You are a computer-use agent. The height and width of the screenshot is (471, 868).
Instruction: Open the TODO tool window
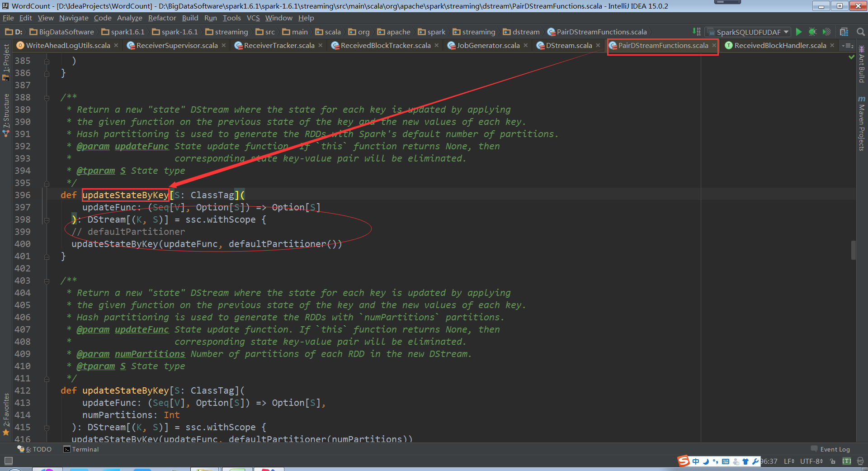click(35, 449)
